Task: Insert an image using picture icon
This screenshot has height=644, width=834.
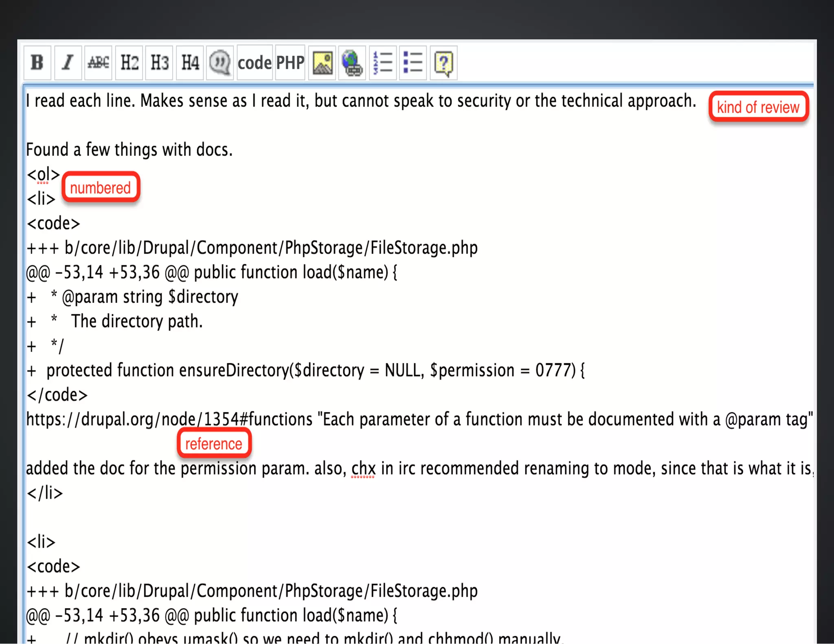Action: (322, 63)
